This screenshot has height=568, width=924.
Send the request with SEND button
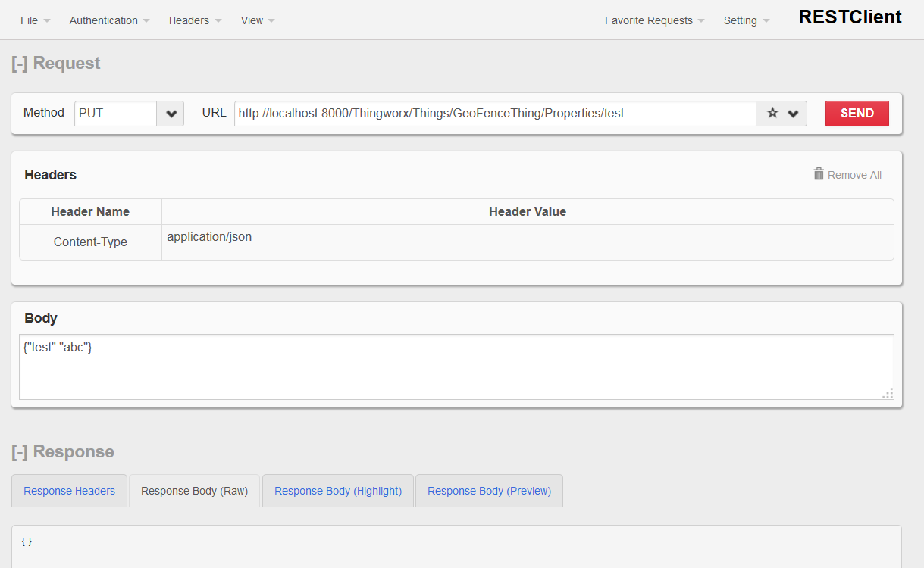857,114
